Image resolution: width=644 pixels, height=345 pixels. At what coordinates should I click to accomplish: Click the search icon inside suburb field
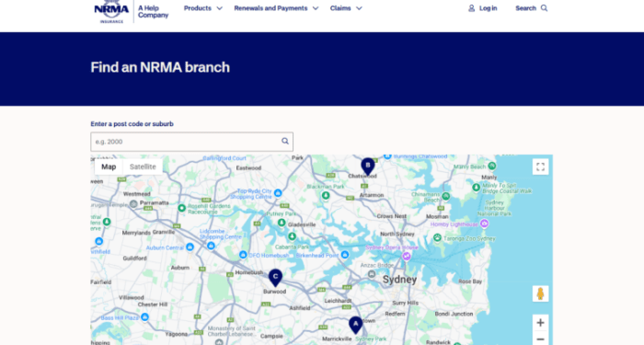pos(285,142)
